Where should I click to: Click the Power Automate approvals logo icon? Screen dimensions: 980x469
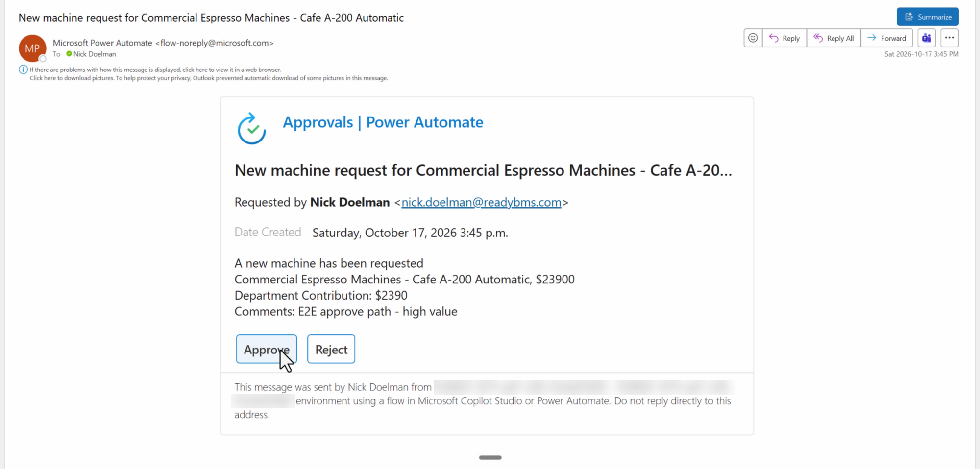(x=252, y=128)
